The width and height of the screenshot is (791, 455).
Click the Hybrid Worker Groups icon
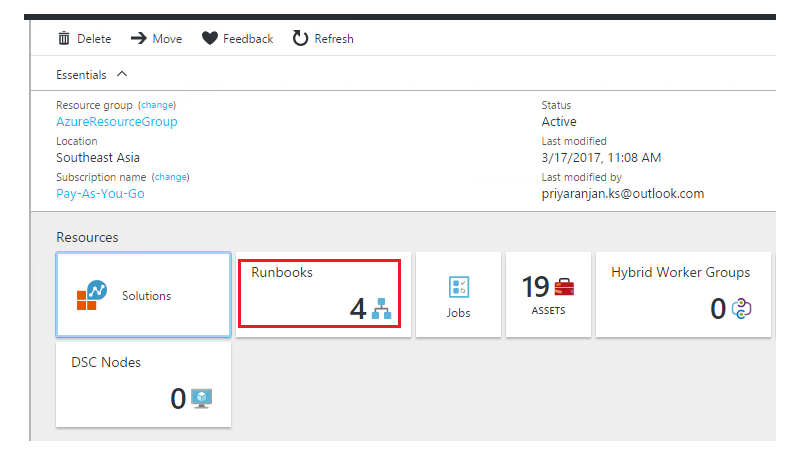(x=742, y=309)
